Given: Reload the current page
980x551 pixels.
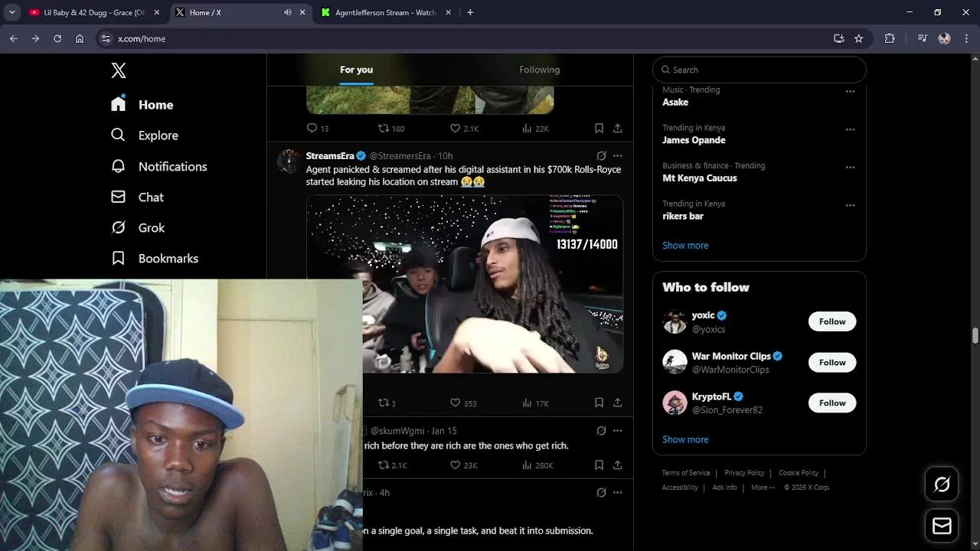Looking at the screenshot, I should [57, 38].
